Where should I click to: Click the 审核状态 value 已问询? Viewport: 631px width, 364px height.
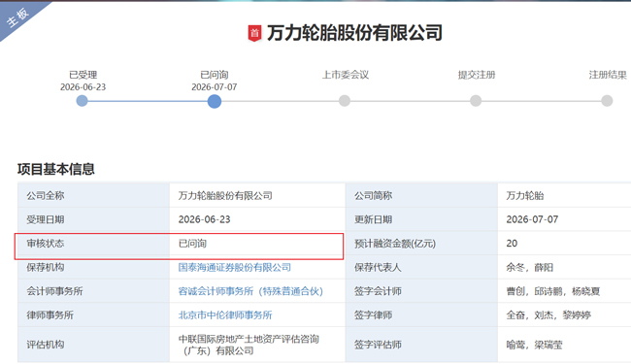coord(192,244)
